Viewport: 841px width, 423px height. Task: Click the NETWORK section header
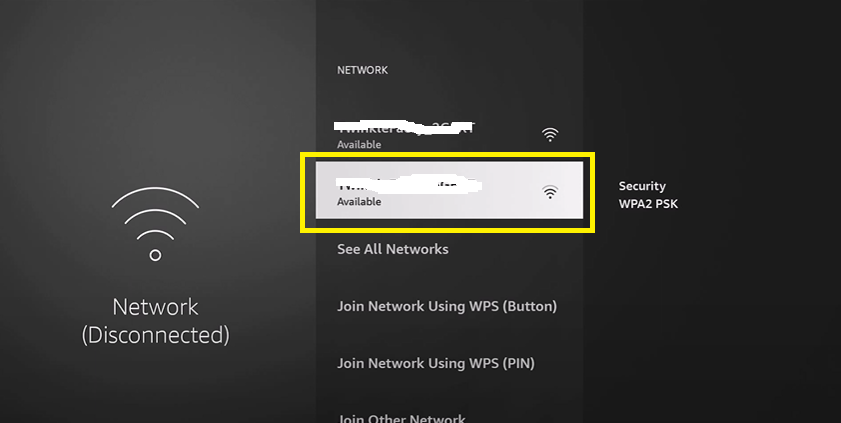click(362, 70)
